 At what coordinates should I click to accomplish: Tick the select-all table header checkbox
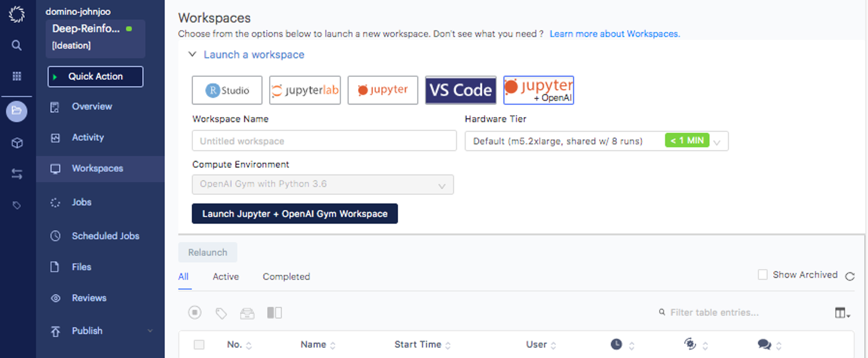point(199,344)
